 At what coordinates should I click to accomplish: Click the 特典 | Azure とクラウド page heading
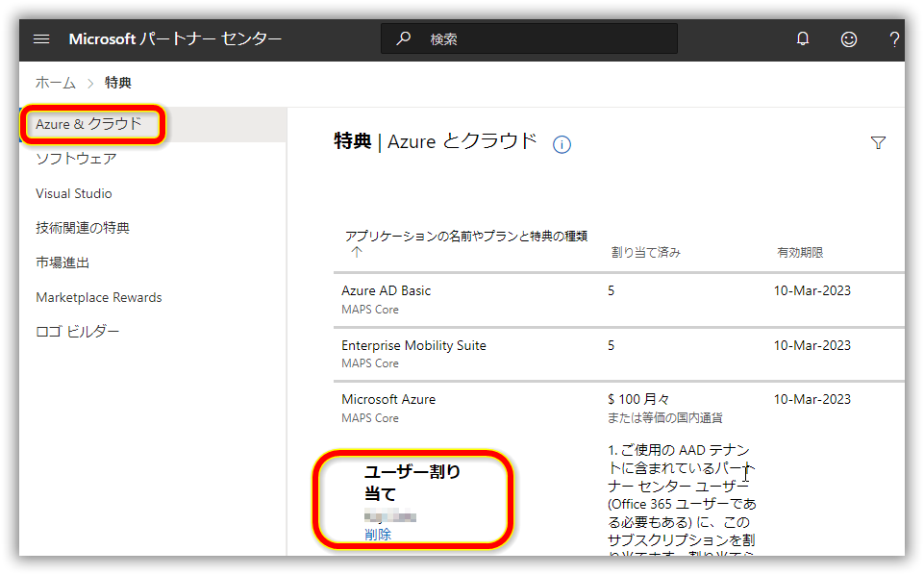click(x=436, y=141)
